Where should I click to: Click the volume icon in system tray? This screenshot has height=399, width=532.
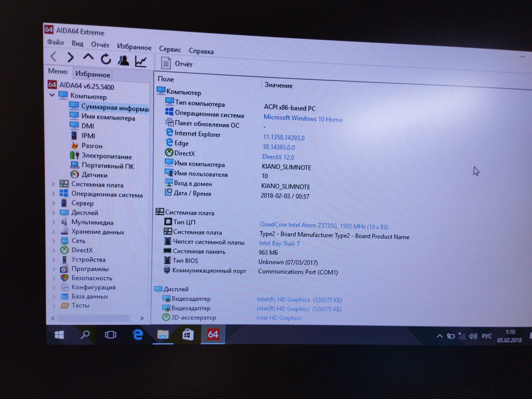pos(473,336)
